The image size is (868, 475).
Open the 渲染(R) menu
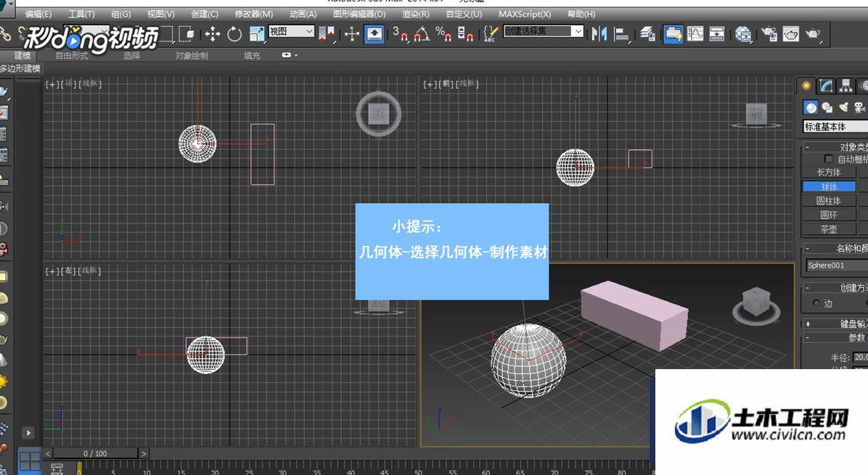pyautogui.click(x=416, y=14)
